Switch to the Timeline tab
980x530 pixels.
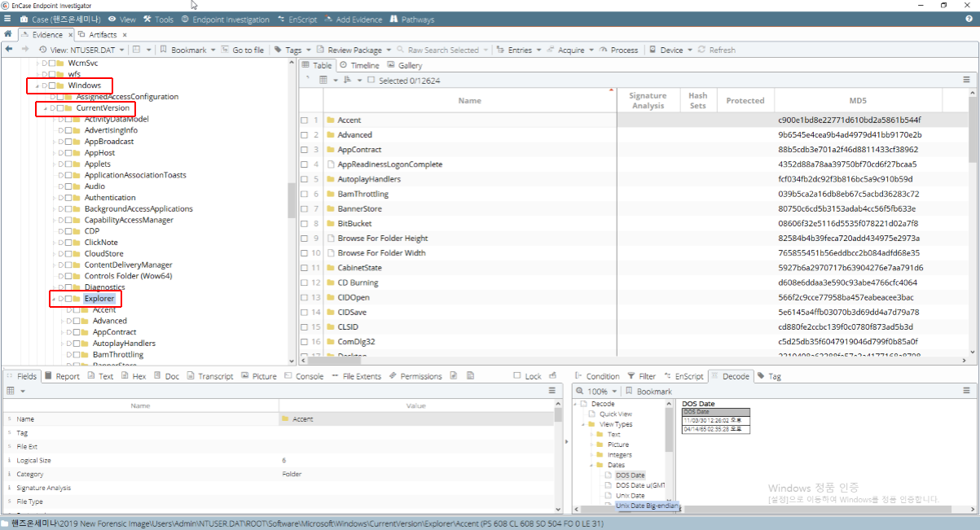[x=359, y=65]
